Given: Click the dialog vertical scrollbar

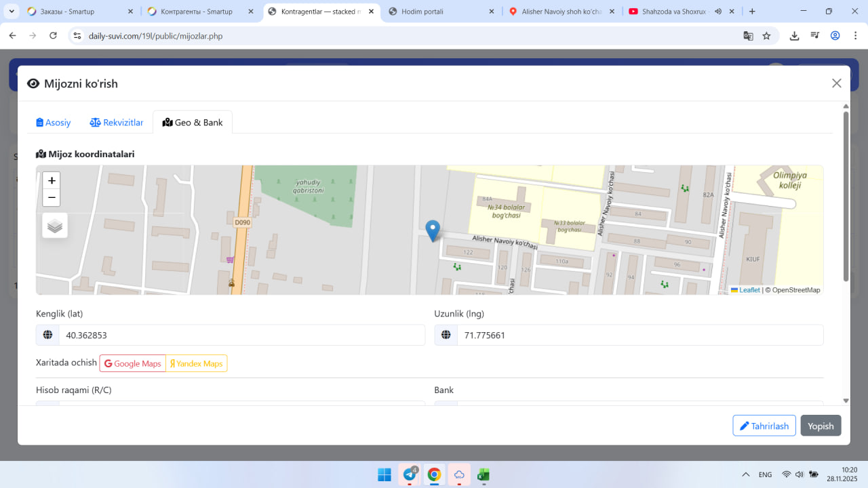Looking at the screenshot, I should point(846,197).
